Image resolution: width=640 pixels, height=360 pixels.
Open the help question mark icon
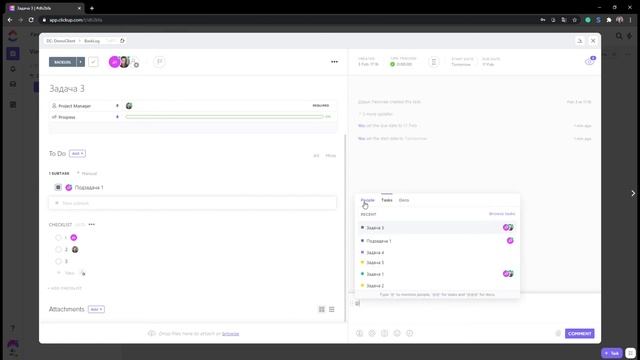coord(13,328)
